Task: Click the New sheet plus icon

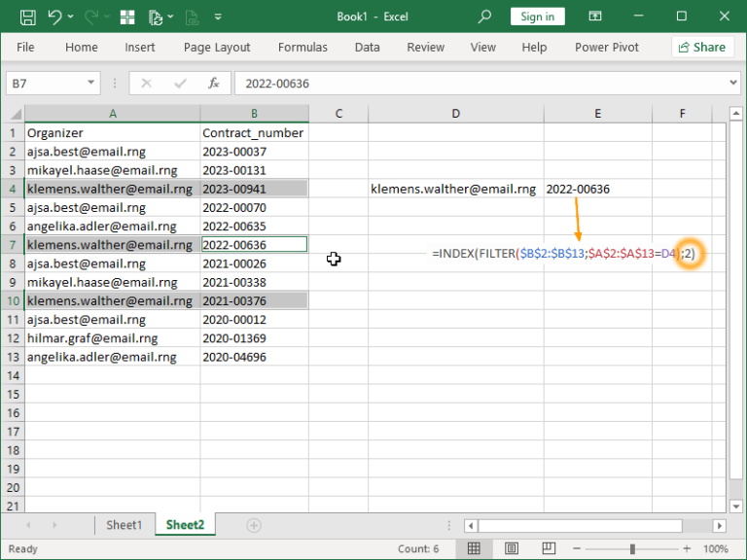Action: tap(254, 525)
